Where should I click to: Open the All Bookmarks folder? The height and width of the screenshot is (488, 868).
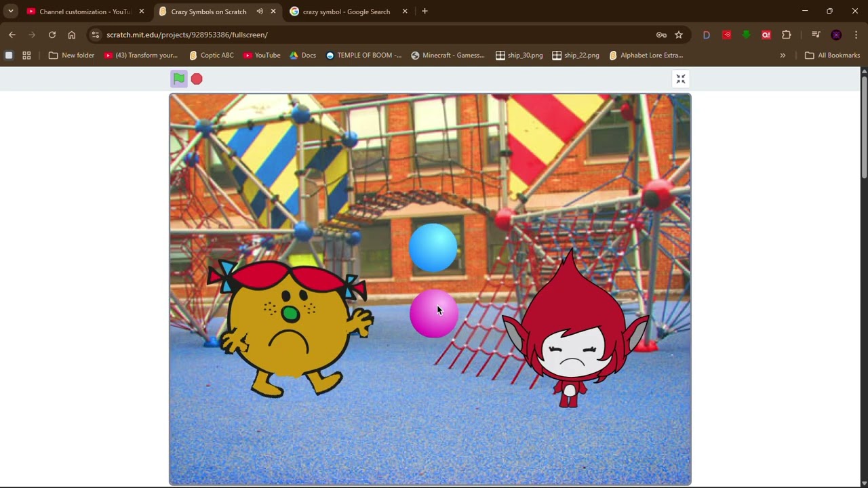832,56
